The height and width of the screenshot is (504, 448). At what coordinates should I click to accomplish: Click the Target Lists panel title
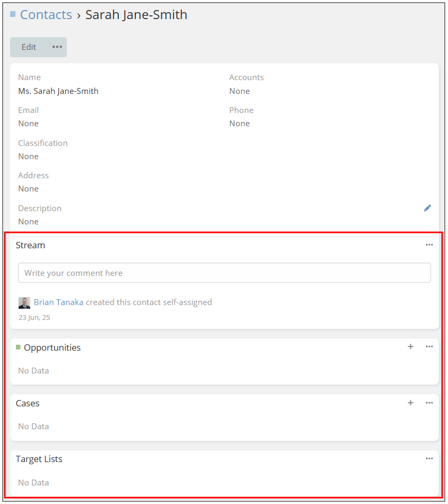click(39, 459)
